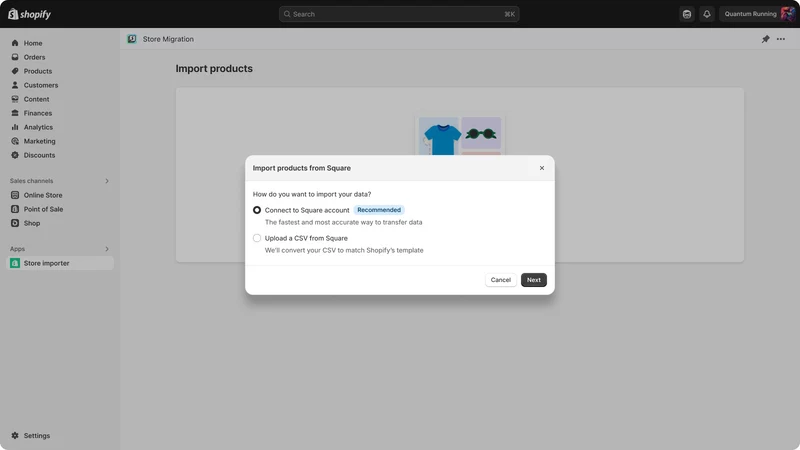Click the Shop channel icon
Screen dimensions: 800x450
(15, 223)
